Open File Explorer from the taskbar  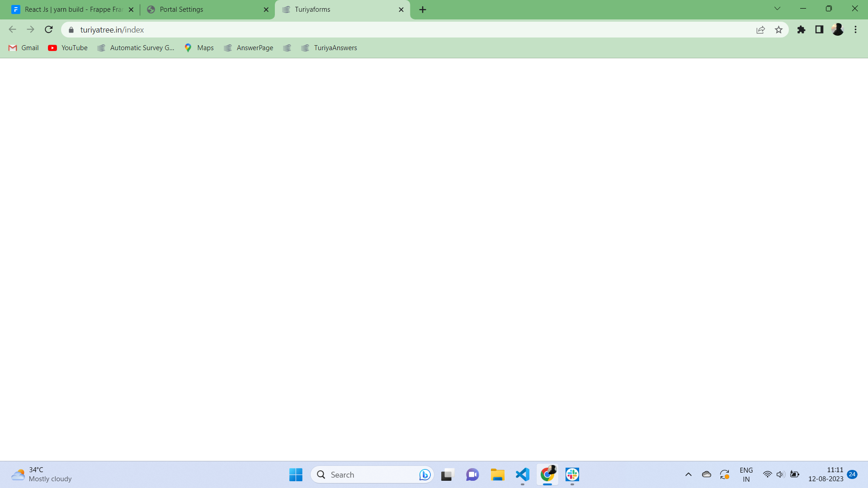497,474
